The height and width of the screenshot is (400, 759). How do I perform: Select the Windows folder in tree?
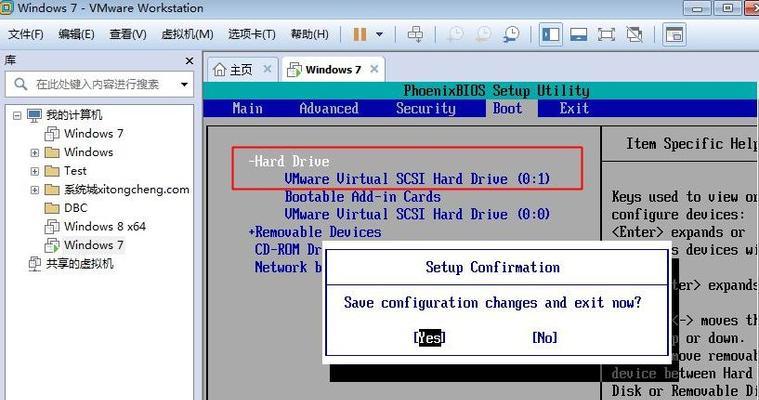click(x=89, y=152)
